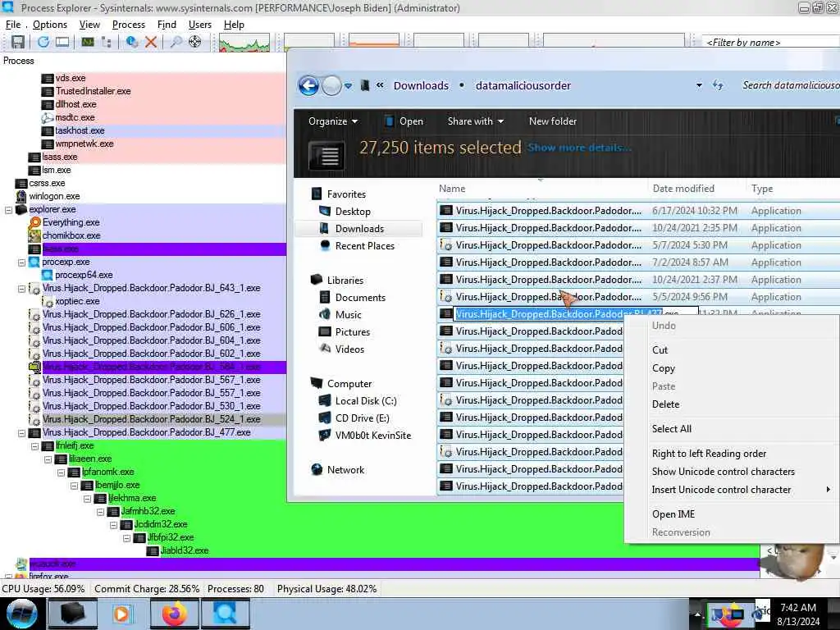Screen dimensions: 840x630
Task: Open the recent pages dropdown arrow near Back
Action: (348, 85)
